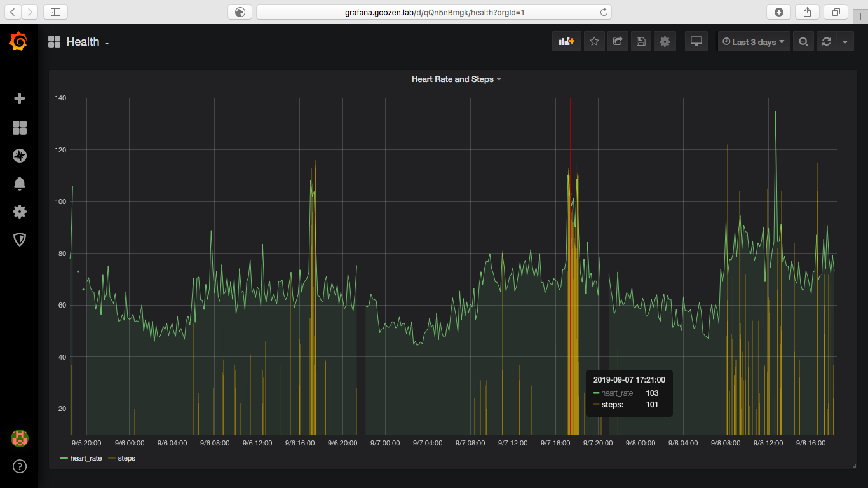Click the privacy report shield icon
This screenshot has width=868, height=488.
(x=240, y=12)
